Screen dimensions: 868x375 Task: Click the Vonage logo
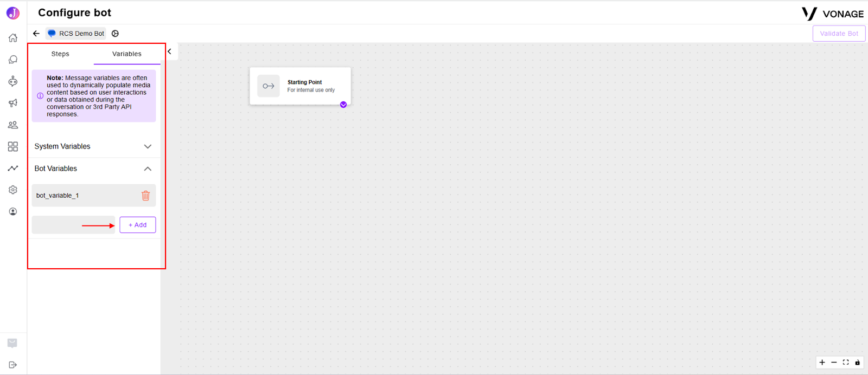tap(833, 14)
